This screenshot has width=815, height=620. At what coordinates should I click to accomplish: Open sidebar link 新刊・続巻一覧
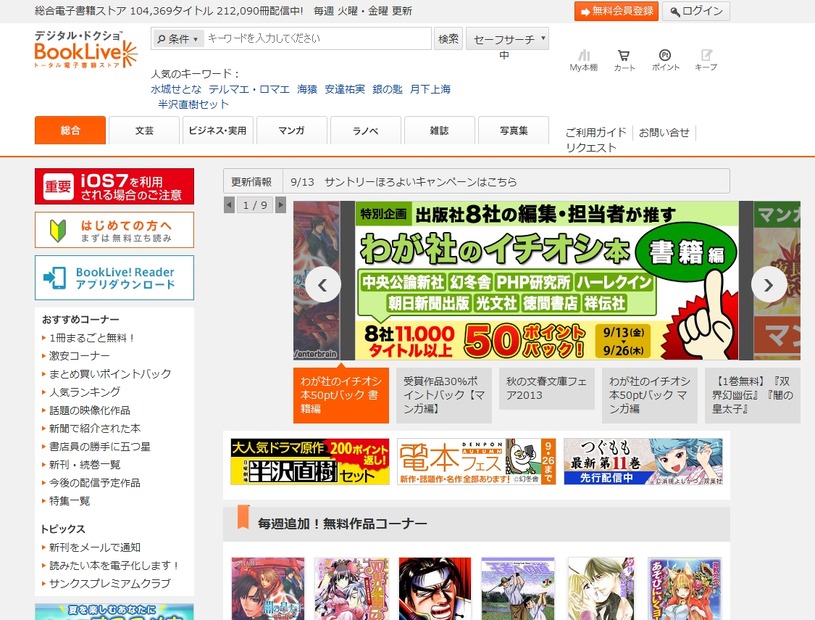pos(84,465)
